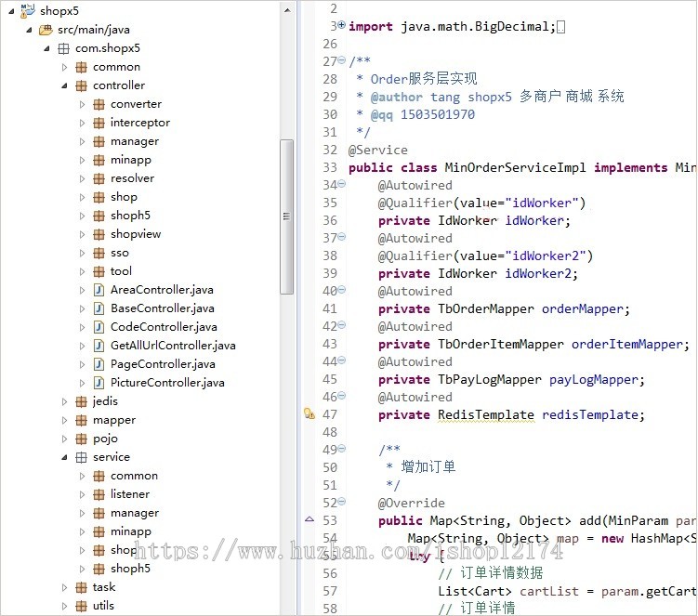The height and width of the screenshot is (616, 698).
Task: Select the manager package under service
Action: click(x=135, y=513)
